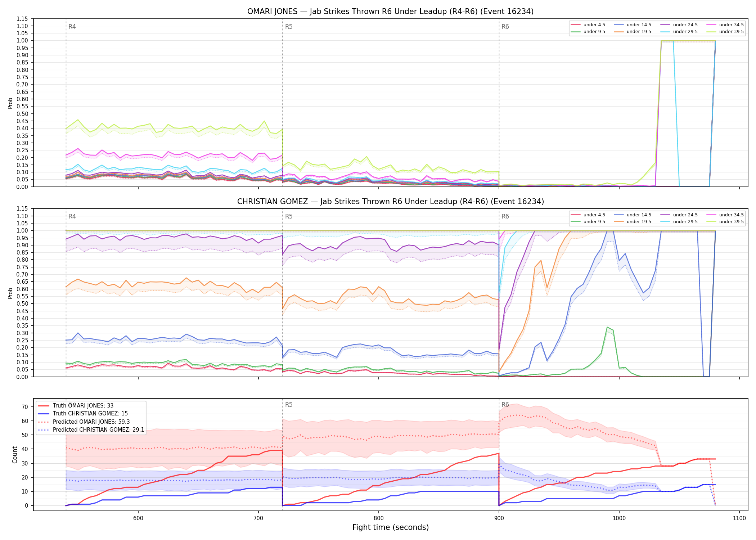The image size is (756, 540).
Task: Click the 1000 x-axis tick label
Action: pyautogui.click(x=619, y=518)
